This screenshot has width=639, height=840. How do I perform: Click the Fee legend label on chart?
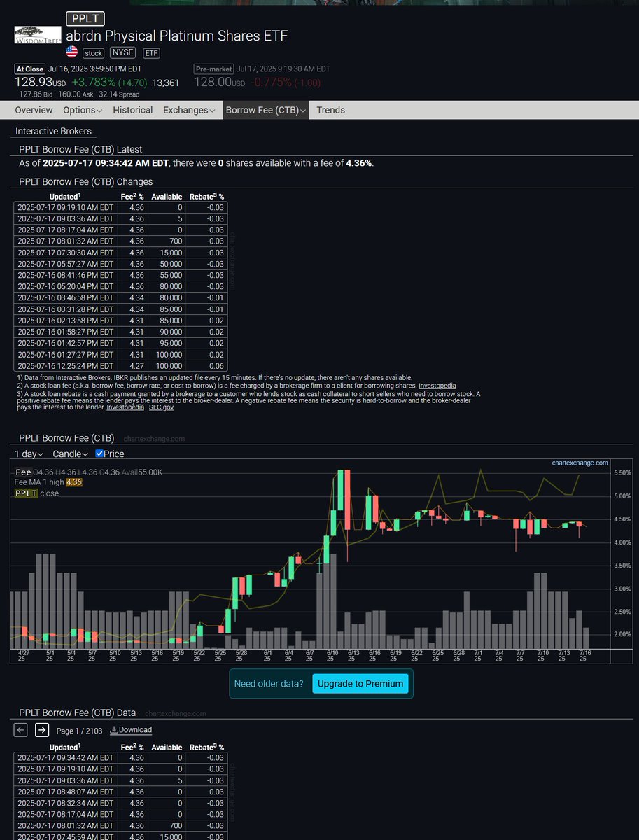[x=23, y=472]
